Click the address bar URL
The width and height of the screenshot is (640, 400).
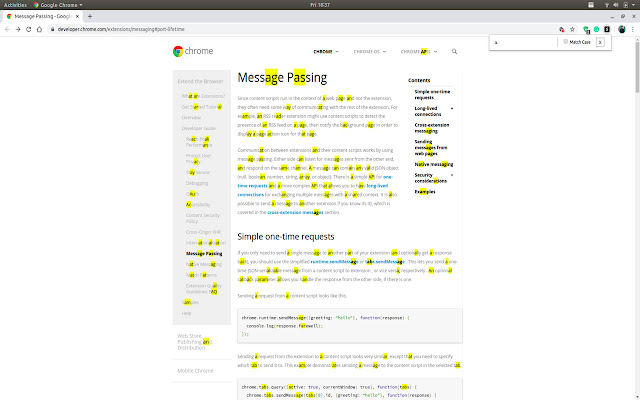[x=121, y=29]
